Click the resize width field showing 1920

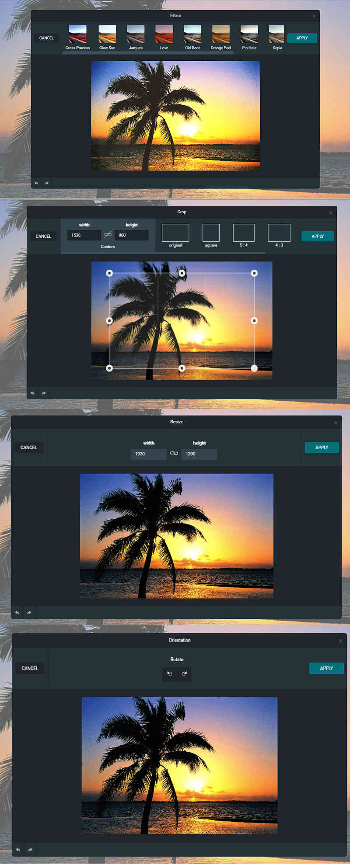pyautogui.click(x=149, y=454)
